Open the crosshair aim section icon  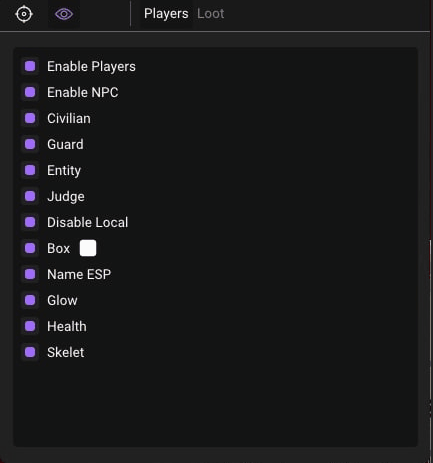point(24,14)
